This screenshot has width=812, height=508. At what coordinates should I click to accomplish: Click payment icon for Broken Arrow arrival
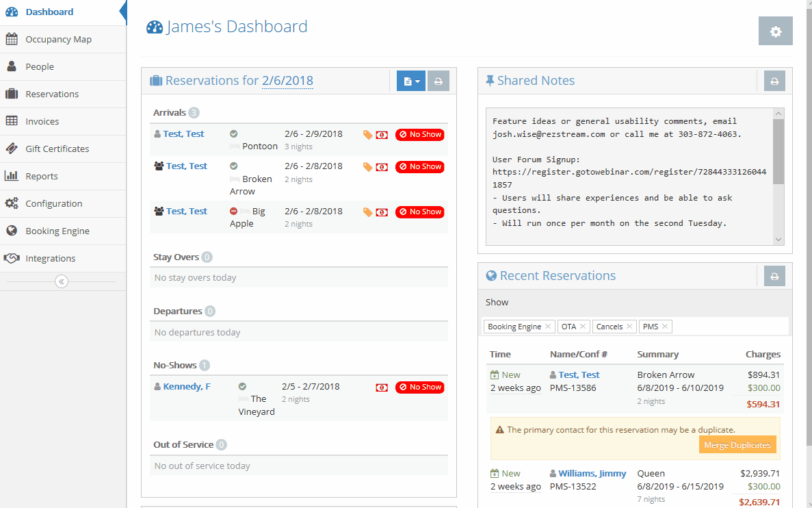point(382,167)
